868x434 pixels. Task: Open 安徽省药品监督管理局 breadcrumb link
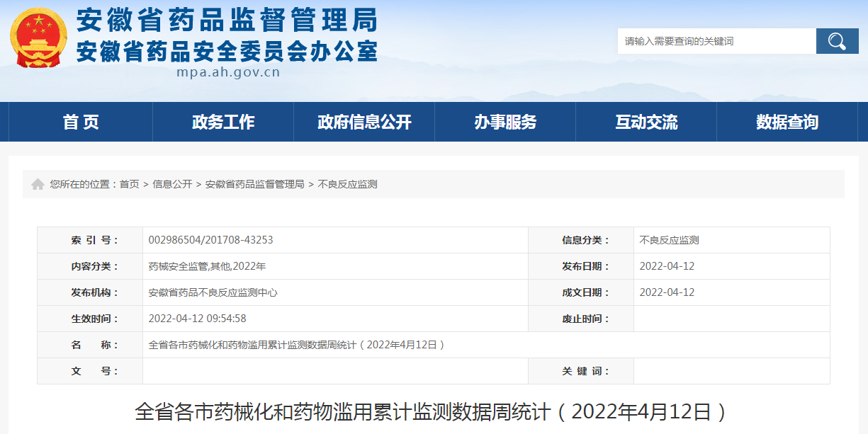click(x=255, y=184)
